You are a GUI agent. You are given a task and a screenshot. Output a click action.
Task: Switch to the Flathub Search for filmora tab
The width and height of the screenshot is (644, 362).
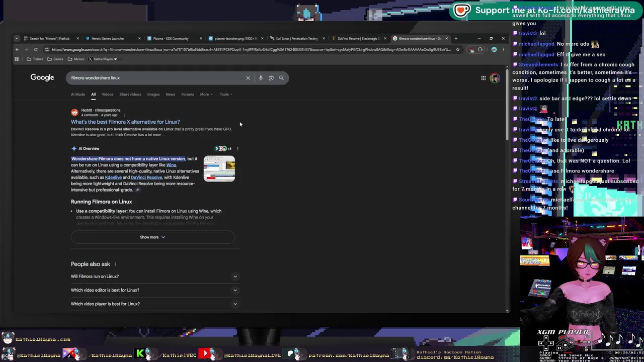tap(49, 38)
